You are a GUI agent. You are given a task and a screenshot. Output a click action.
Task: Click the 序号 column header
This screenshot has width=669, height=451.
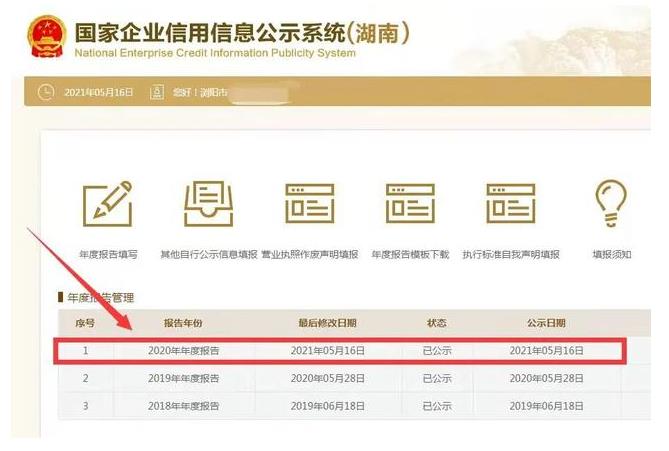84,324
